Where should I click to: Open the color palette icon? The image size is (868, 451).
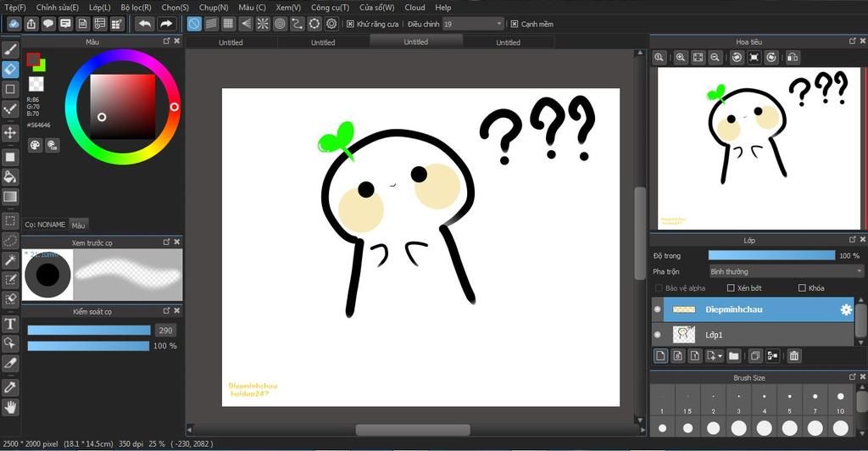[35, 145]
